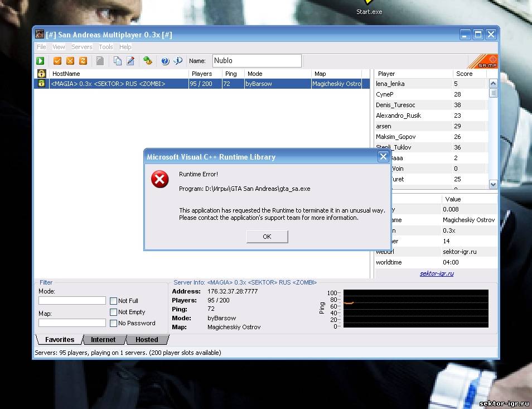Viewport: 532px width, 409px height.
Task: Click OK in the Runtime Error dialog
Action: tap(267, 237)
